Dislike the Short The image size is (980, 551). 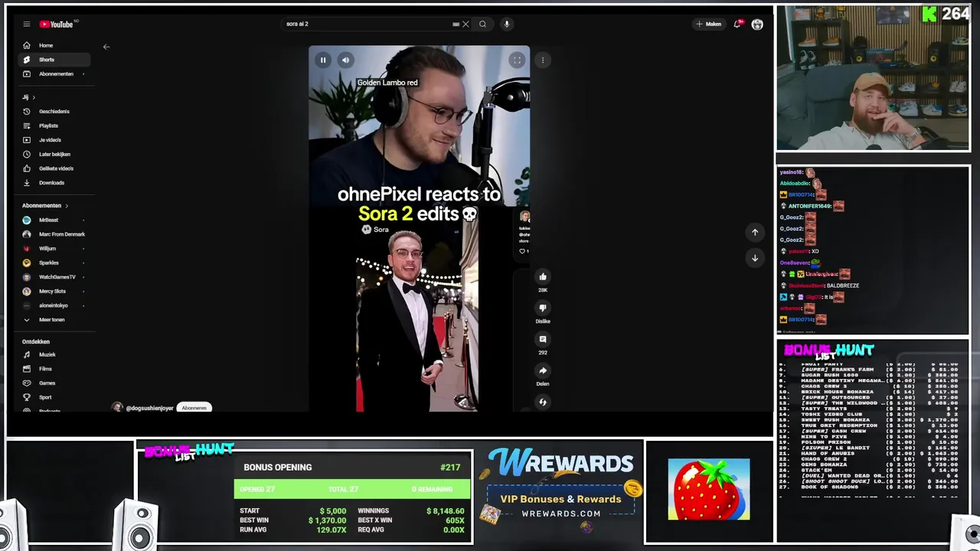tap(543, 308)
